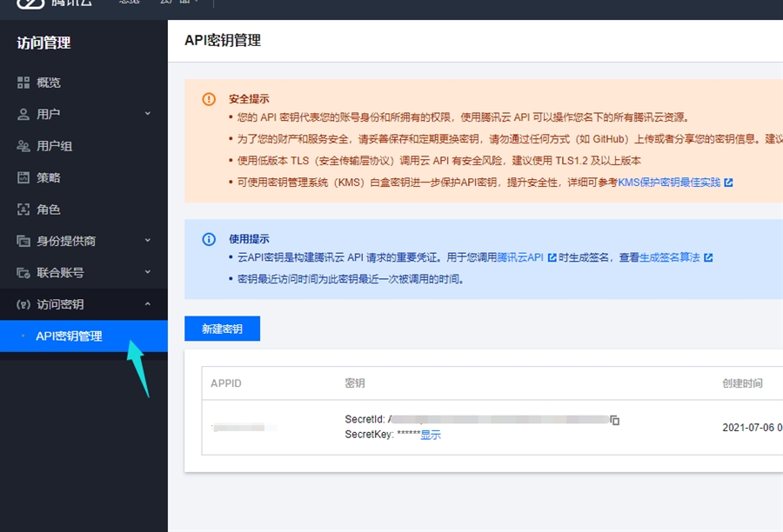Select the 角色 role menu entry
Image resolution: width=783 pixels, height=532 pixels.
pos(49,209)
